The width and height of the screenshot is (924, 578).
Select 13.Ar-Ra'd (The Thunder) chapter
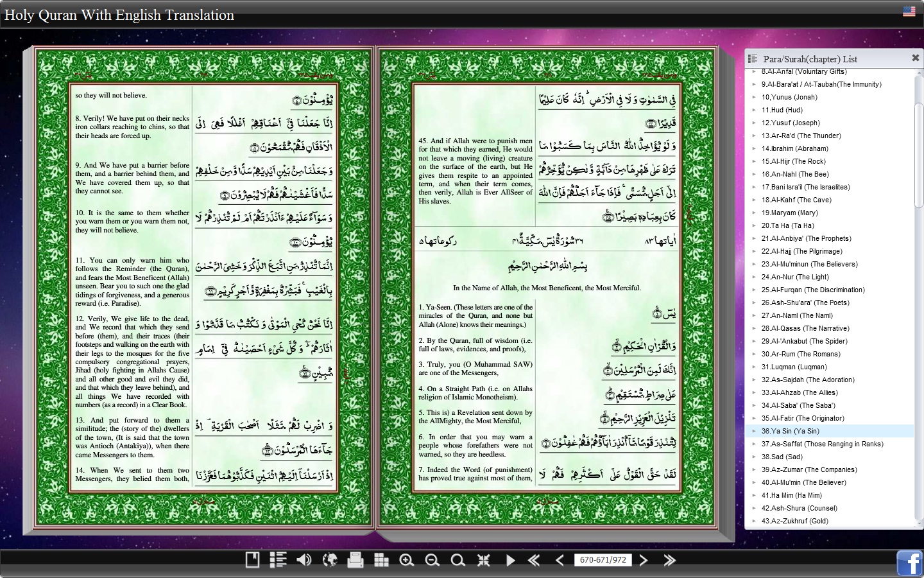coord(801,136)
